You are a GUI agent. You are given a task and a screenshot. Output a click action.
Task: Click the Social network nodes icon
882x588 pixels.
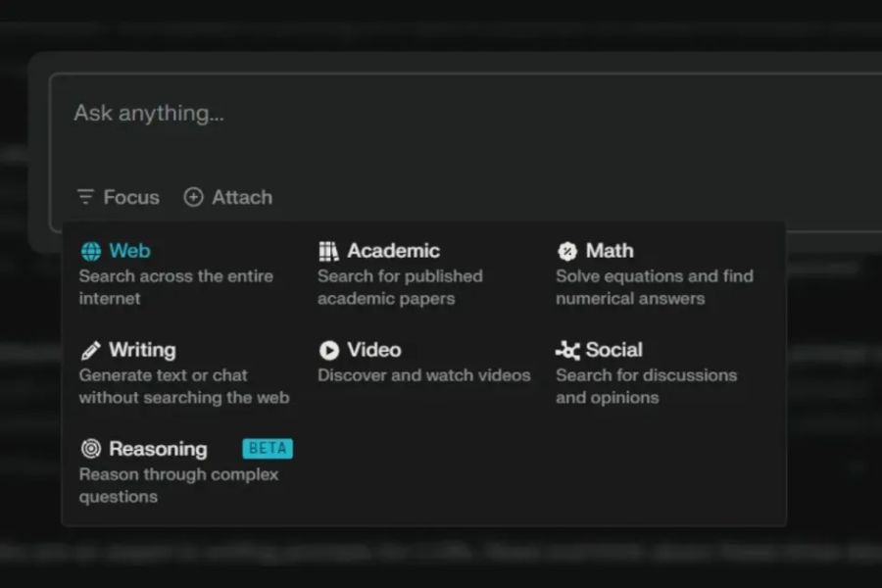point(566,350)
